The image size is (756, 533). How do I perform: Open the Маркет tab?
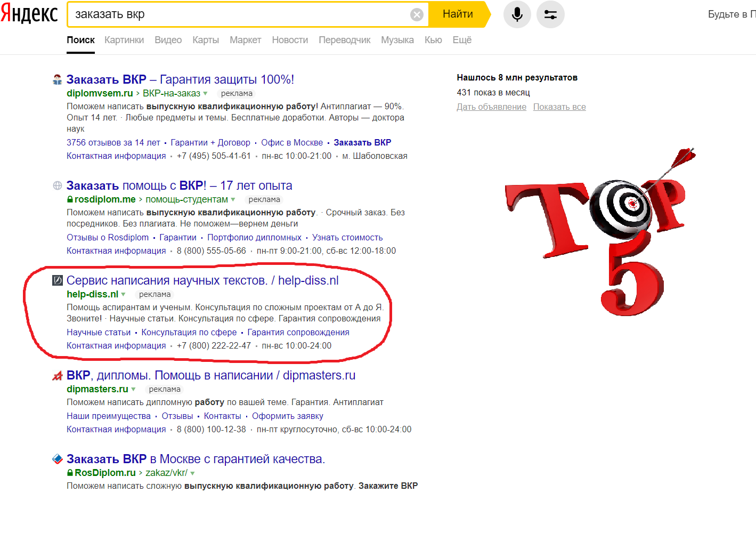[246, 40]
